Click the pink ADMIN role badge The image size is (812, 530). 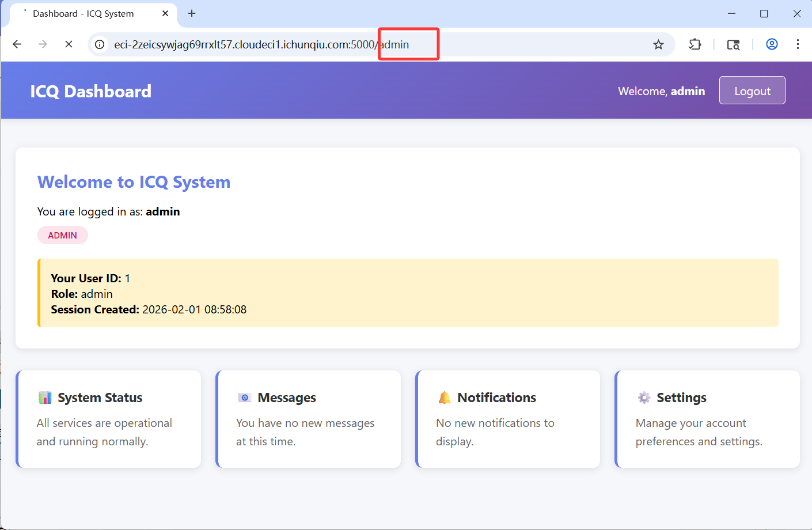coord(62,235)
